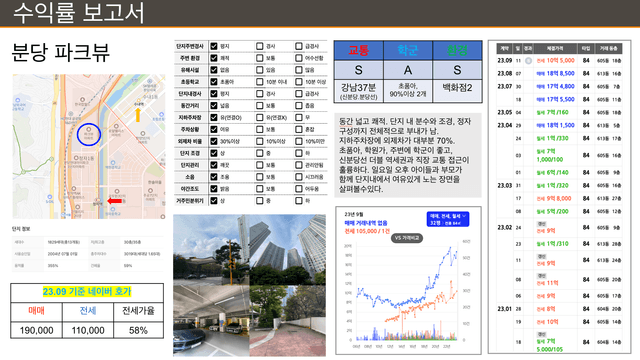This screenshot has width=640, height=360.
Task: Open the 매매, 전세, 월세 dropdown on the chart
Action: 448,219
